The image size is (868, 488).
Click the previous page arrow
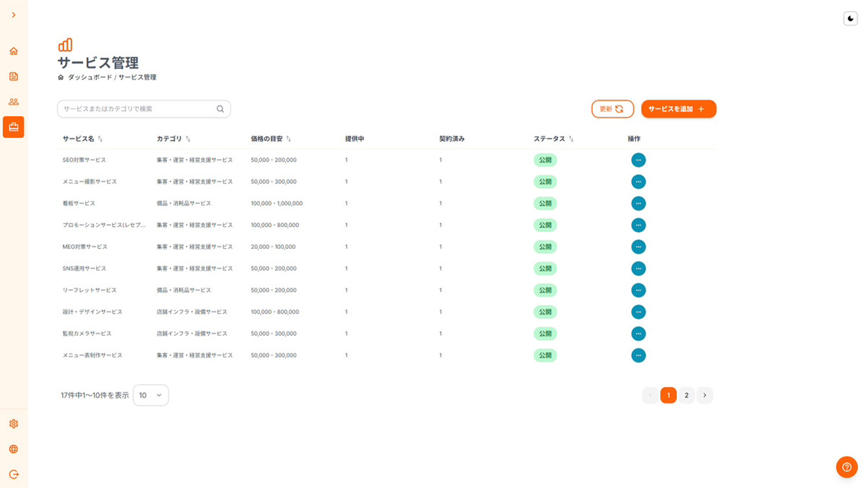(650, 395)
